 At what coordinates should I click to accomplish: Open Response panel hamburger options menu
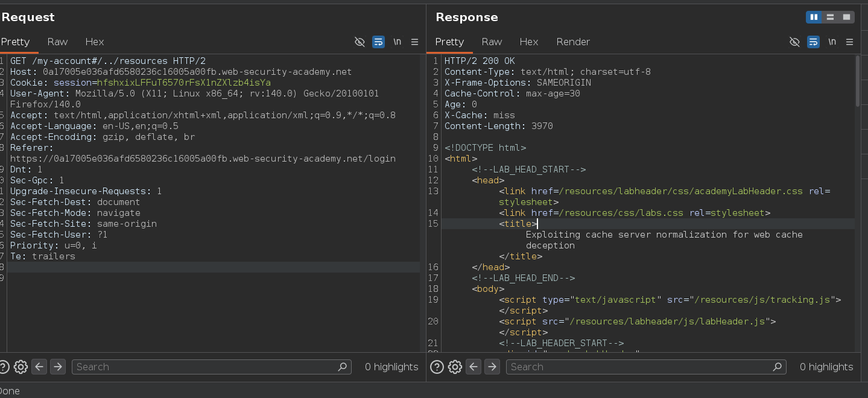850,42
